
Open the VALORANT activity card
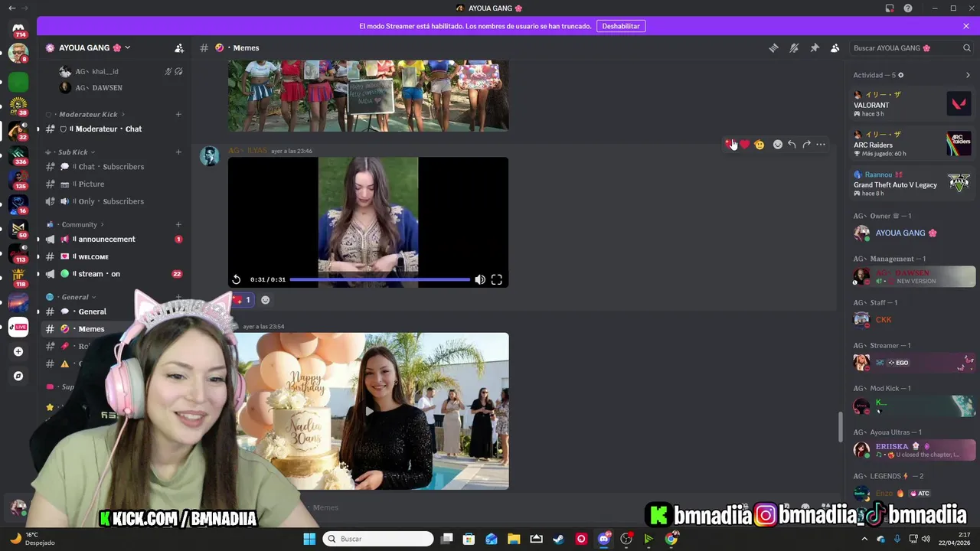(912, 103)
